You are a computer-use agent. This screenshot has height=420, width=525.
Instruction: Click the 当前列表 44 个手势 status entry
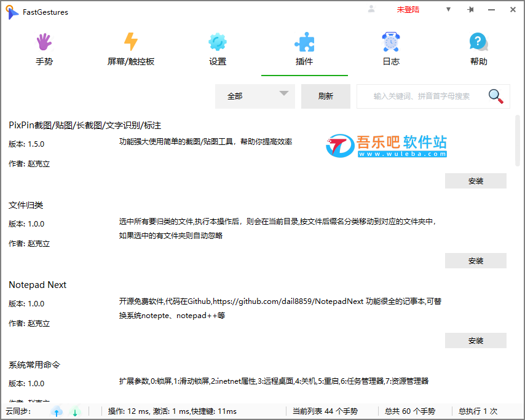[x=325, y=411]
